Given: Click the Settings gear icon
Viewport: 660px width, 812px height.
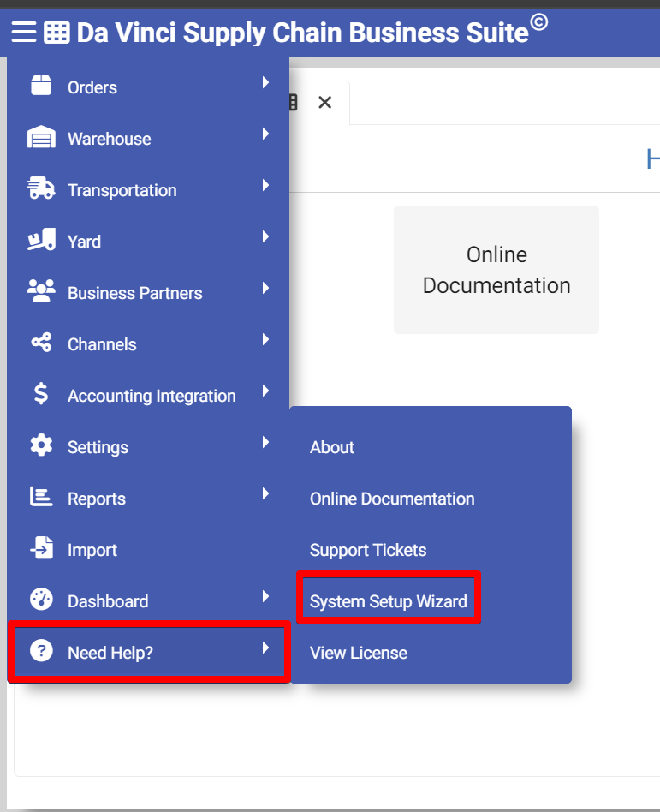Looking at the screenshot, I should tap(41, 445).
